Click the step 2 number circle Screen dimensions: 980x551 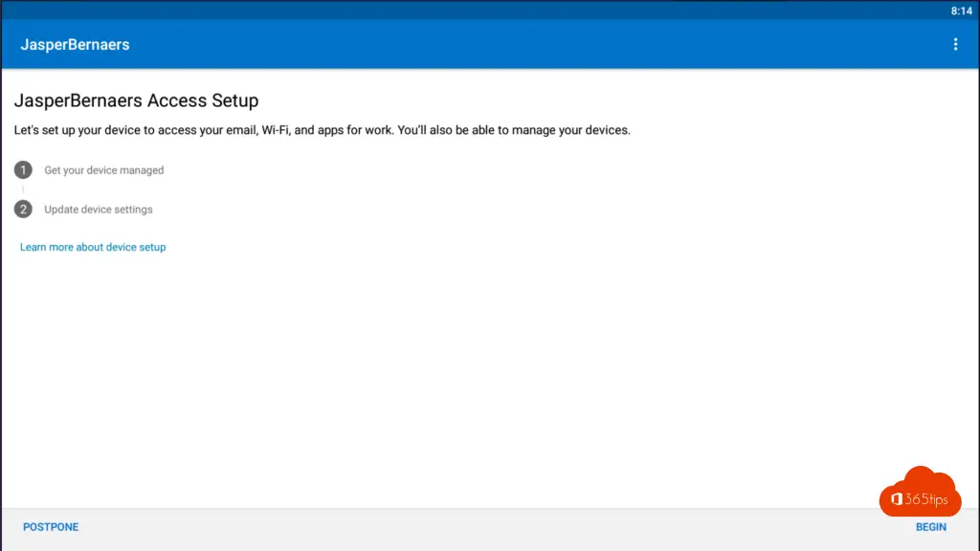pos(23,209)
